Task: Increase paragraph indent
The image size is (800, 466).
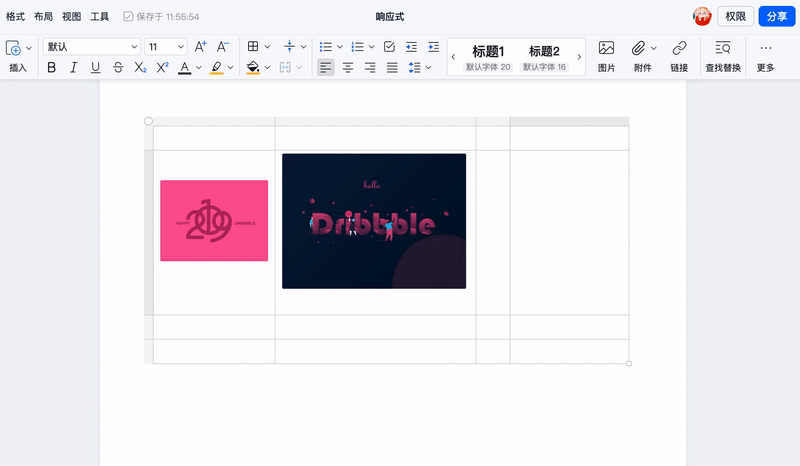Action: coord(434,47)
